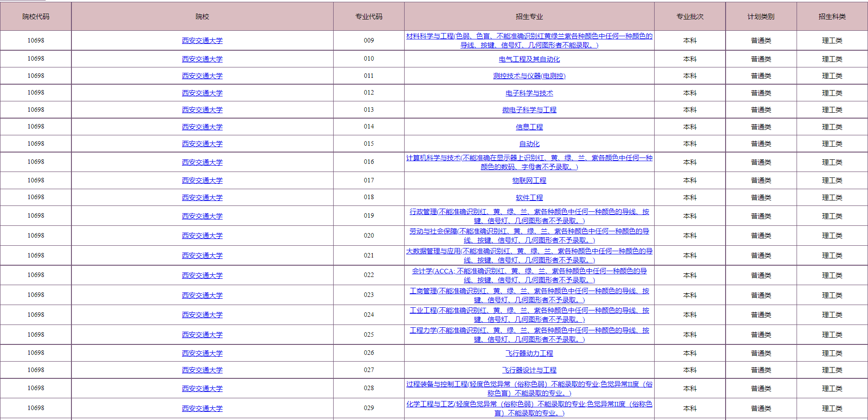
Task: Click 西安交通大学 link in row 009
Action: 202,41
